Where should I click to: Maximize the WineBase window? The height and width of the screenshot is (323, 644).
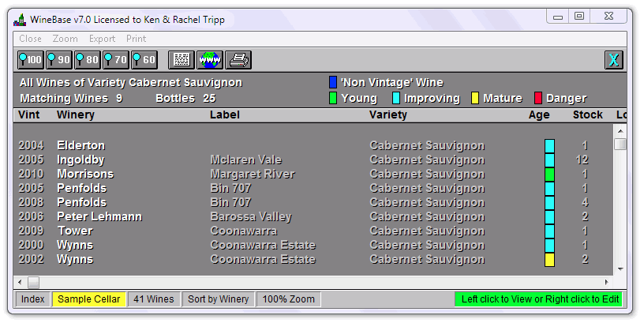[x=579, y=17]
